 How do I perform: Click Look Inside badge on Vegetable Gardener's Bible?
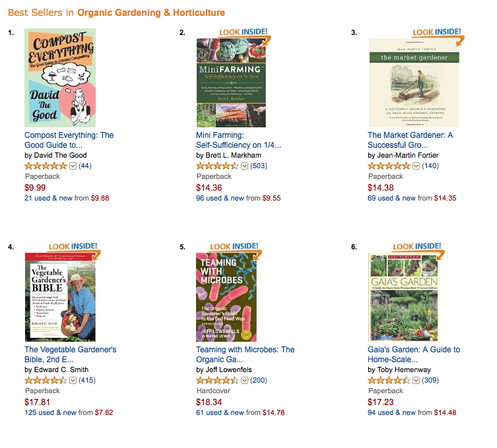tap(73, 247)
